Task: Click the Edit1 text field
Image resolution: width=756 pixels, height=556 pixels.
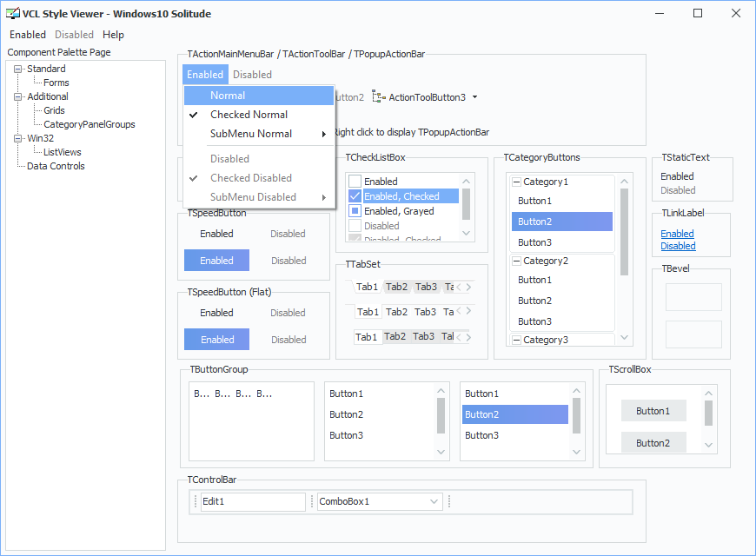Action: pyautogui.click(x=253, y=501)
